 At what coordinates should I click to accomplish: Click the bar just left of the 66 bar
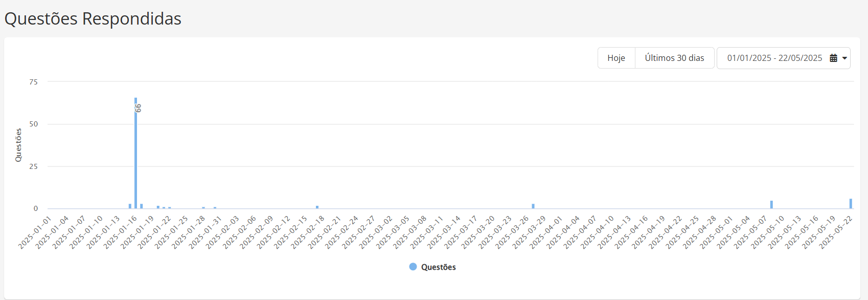130,206
